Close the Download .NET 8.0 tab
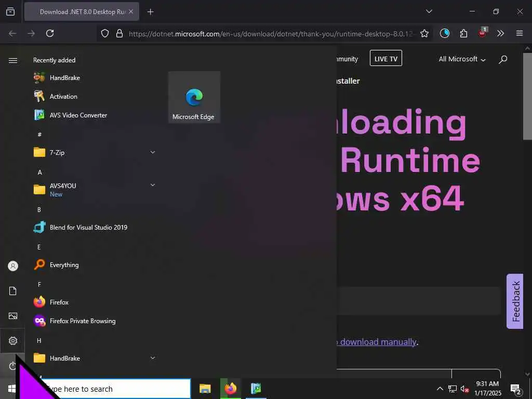 pyautogui.click(x=131, y=11)
